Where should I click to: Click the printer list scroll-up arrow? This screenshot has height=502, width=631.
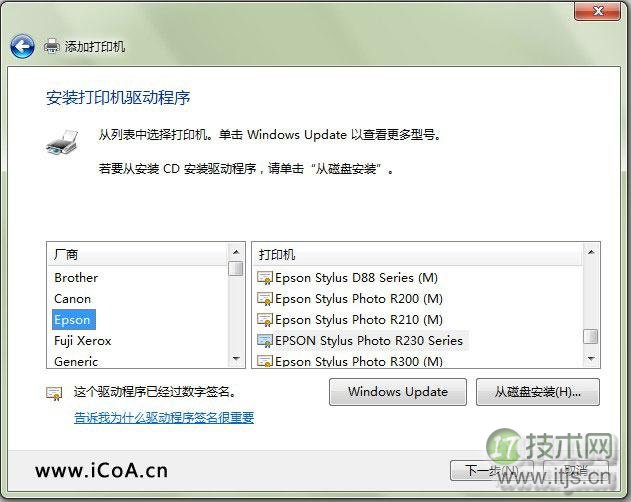coord(591,252)
